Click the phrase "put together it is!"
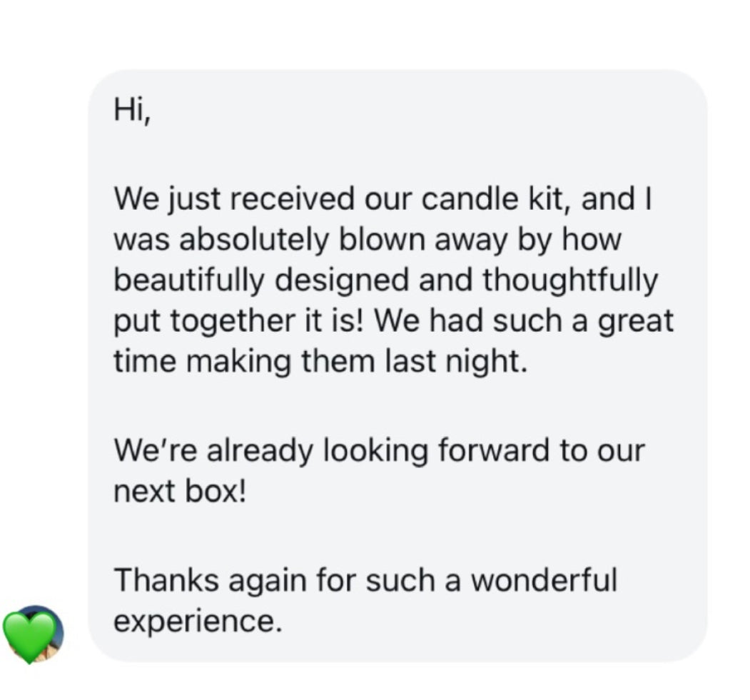Screen dimensions: 750x700 point(239,321)
